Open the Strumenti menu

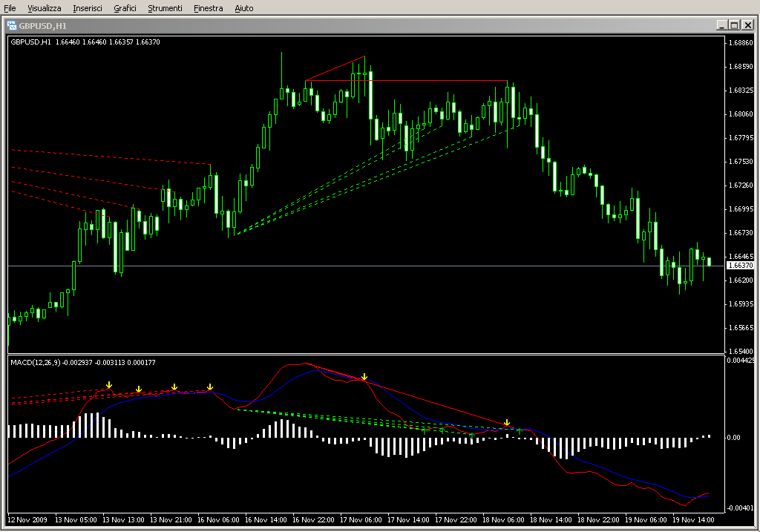pyautogui.click(x=165, y=8)
